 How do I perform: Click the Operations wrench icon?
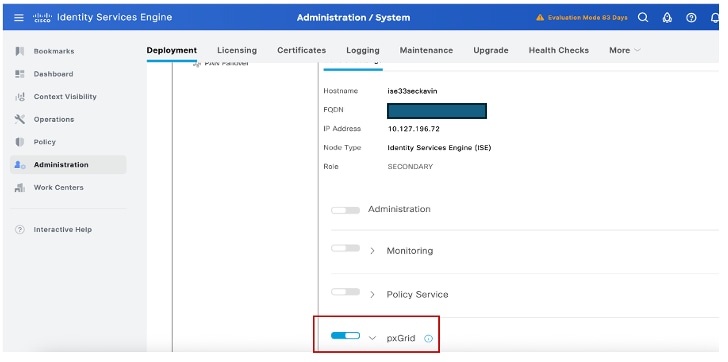pyautogui.click(x=20, y=119)
